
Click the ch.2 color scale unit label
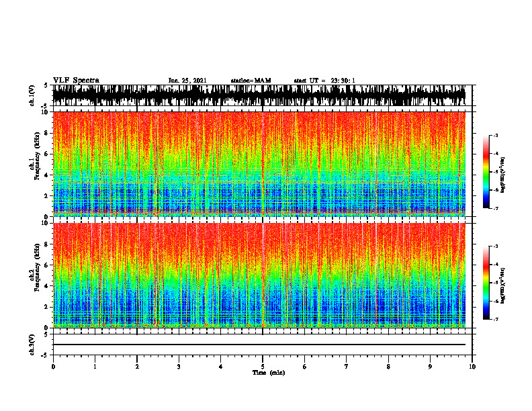503,285
